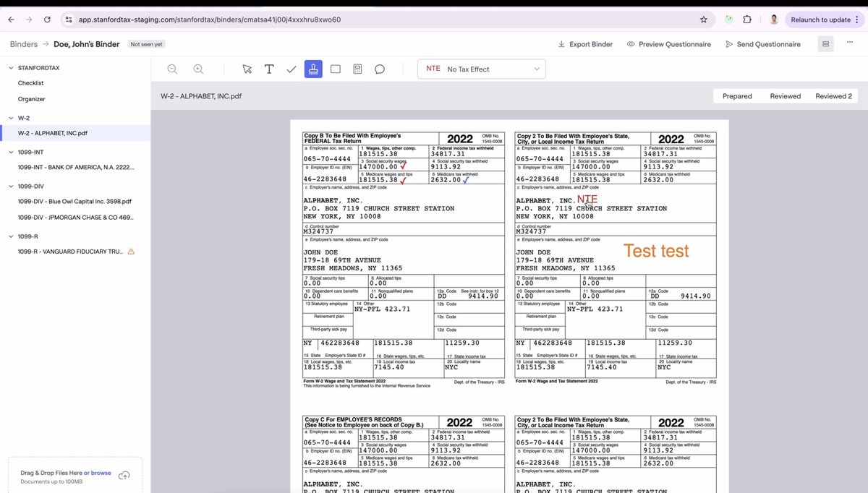Screen dimensions: 868x493
Task: Collapse the 1099-INT section
Action: point(11,153)
